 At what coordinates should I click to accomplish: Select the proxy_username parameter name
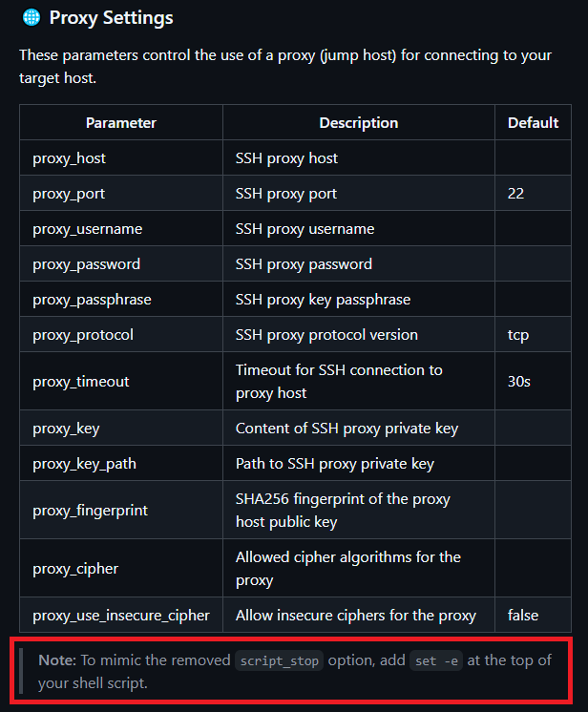tap(88, 229)
